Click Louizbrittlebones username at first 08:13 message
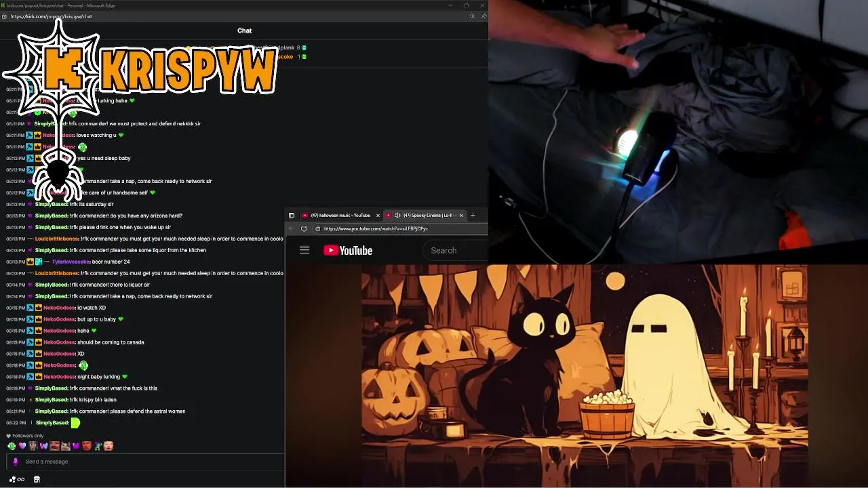868x488 pixels. [57, 239]
